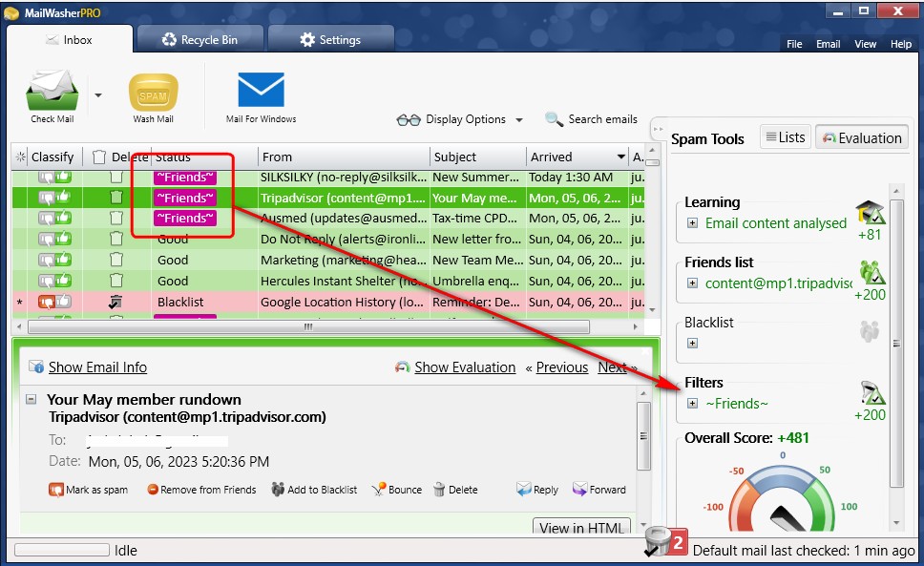The height and width of the screenshot is (566, 924).
Task: Click the View in HTML button
Action: coord(581,527)
